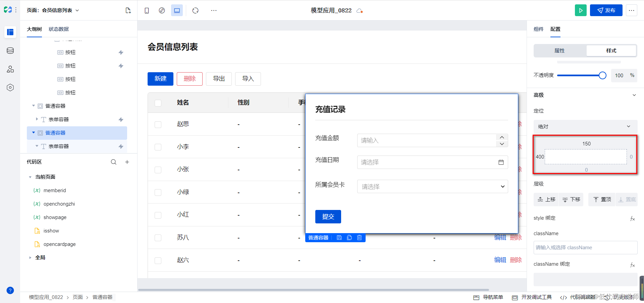Open the 所属会员卡 select dropdown

click(x=432, y=186)
